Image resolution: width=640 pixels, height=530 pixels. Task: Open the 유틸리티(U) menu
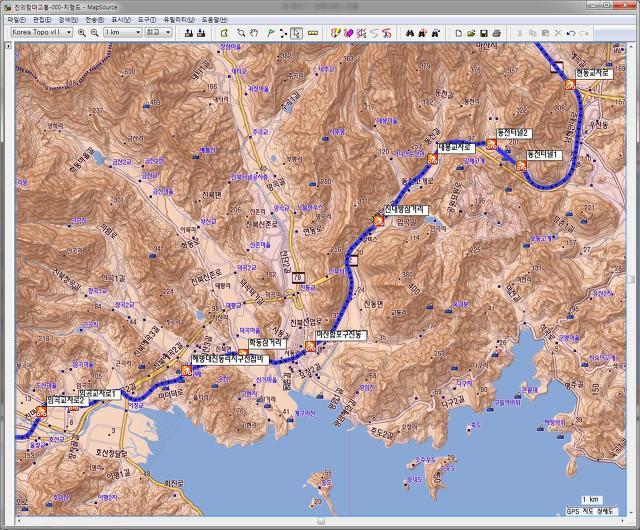coord(179,20)
